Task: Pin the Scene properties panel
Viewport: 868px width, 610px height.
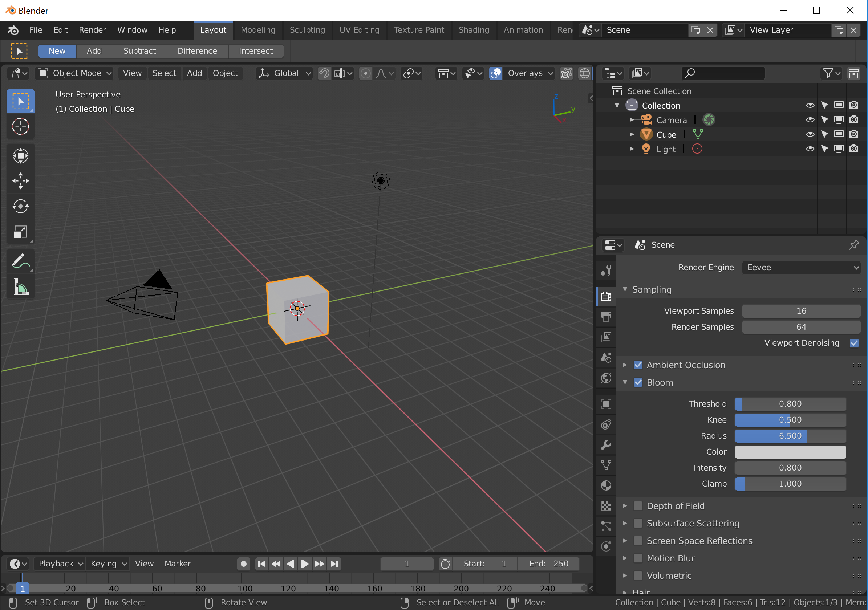Action: coord(853,245)
